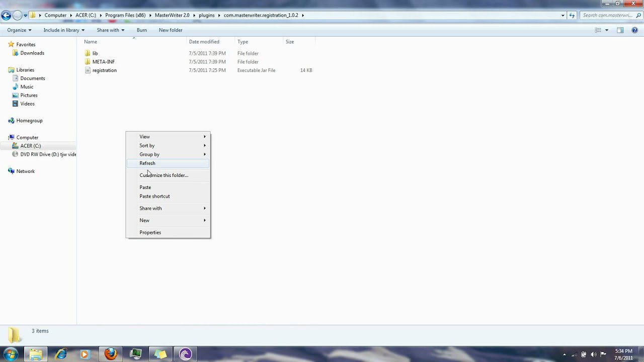Choose Refresh from context menu
This screenshot has width=644, height=362.
pos(168,163)
